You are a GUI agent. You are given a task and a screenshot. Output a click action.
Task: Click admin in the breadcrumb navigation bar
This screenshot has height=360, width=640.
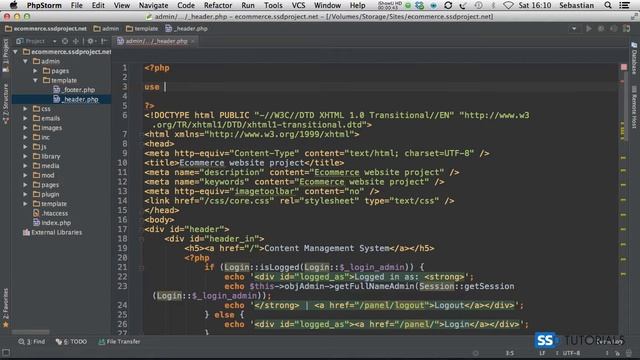[106, 29]
